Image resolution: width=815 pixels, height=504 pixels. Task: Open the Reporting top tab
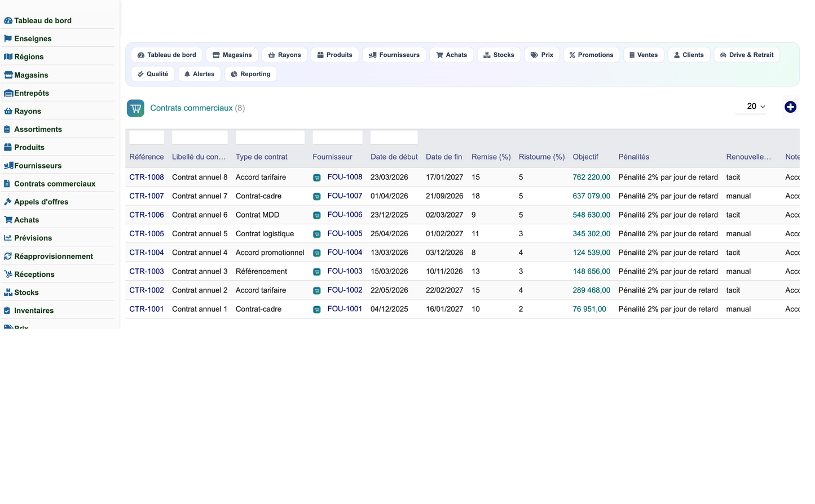(x=250, y=74)
